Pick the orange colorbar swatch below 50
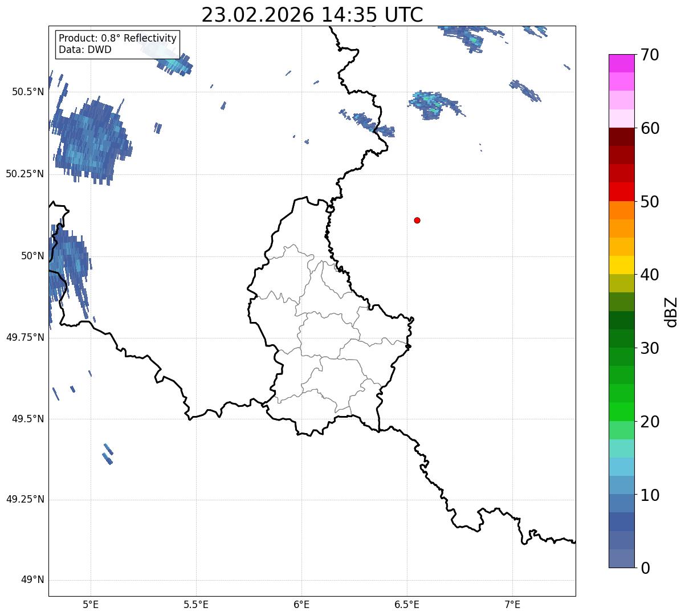685x616 pixels. [x=621, y=210]
